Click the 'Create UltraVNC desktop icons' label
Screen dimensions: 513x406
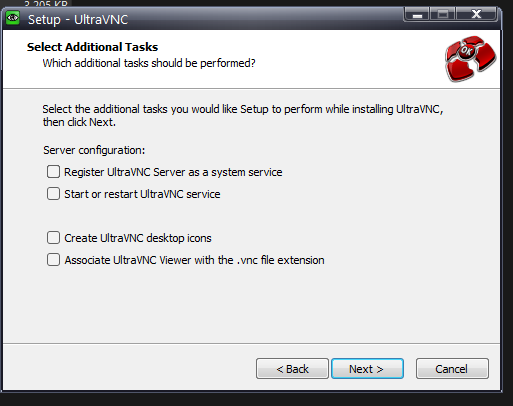point(138,238)
